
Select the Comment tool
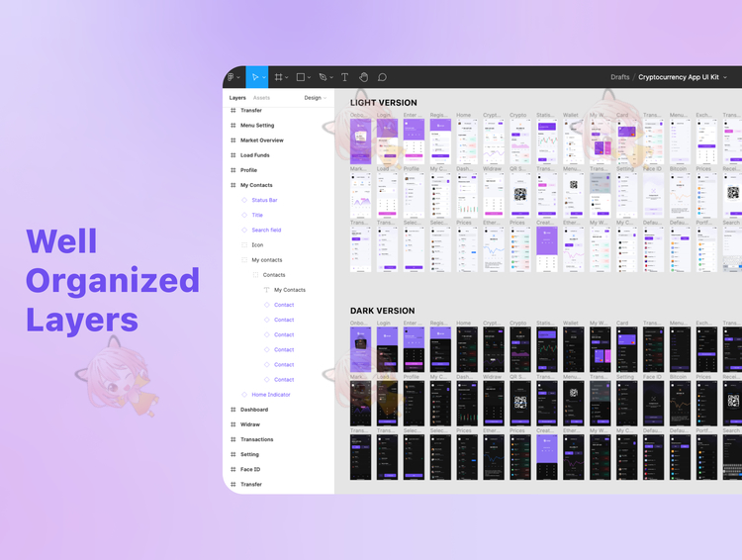pyautogui.click(x=382, y=77)
